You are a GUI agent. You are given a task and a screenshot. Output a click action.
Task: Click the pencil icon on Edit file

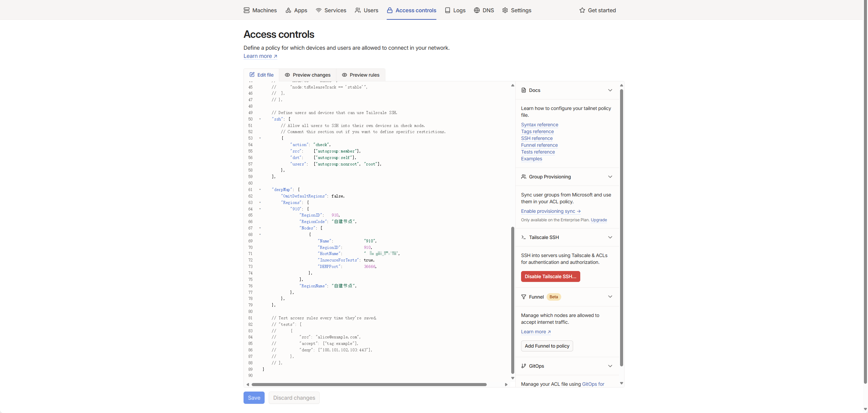pos(252,75)
